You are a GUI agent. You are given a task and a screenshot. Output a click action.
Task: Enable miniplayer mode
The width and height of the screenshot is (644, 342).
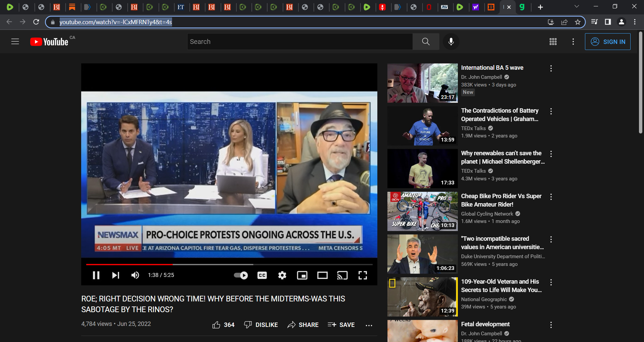tap(302, 275)
